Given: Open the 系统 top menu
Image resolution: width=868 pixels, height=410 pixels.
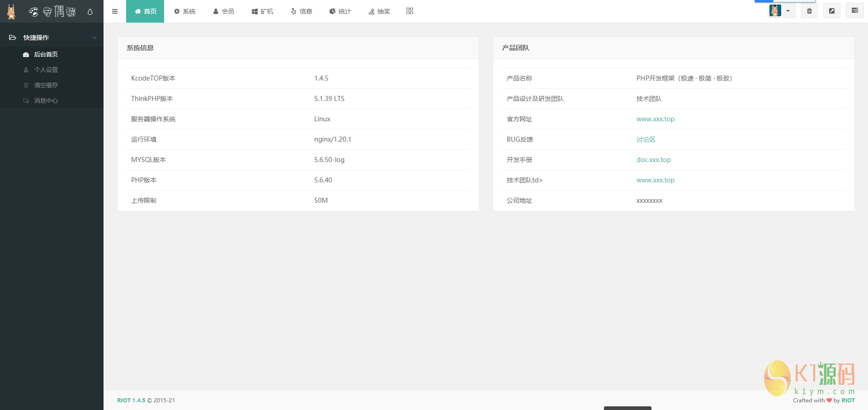Looking at the screenshot, I should coord(184,11).
